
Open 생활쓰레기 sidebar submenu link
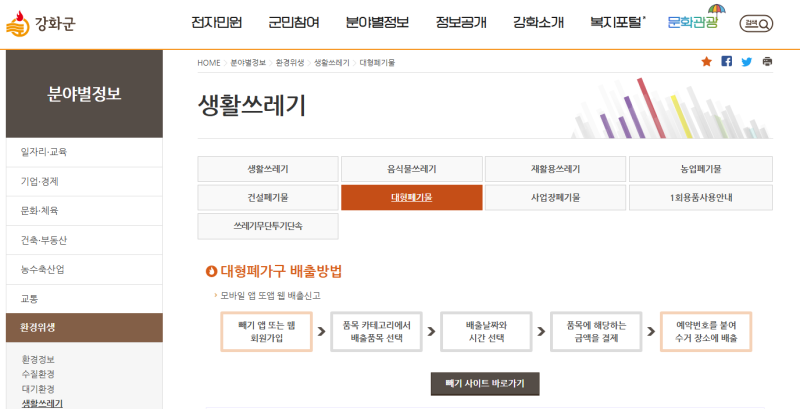tap(42, 403)
